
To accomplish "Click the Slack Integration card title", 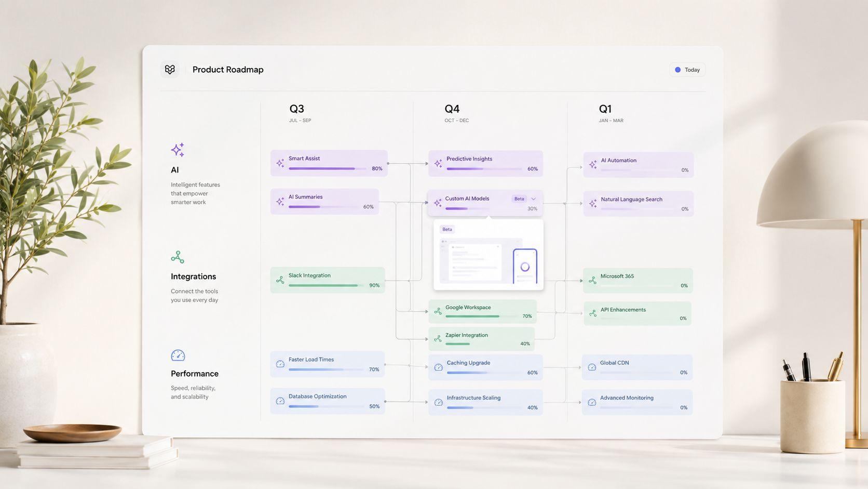I will (x=309, y=275).
